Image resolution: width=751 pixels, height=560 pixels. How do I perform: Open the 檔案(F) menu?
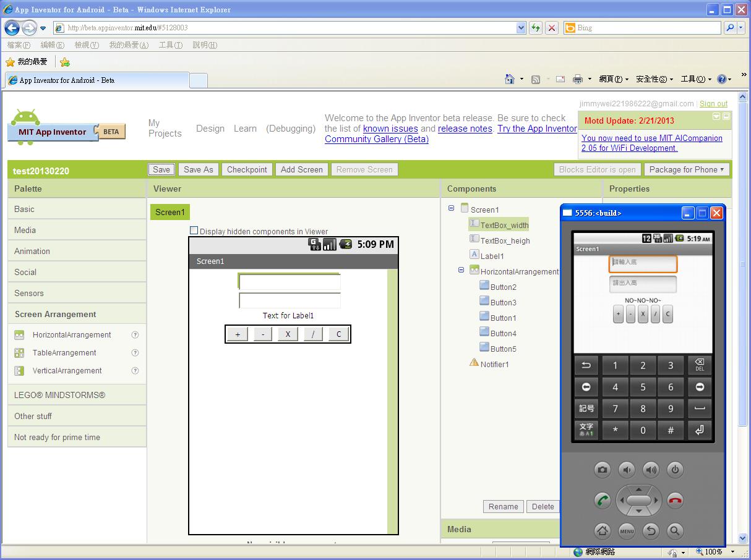(19, 45)
